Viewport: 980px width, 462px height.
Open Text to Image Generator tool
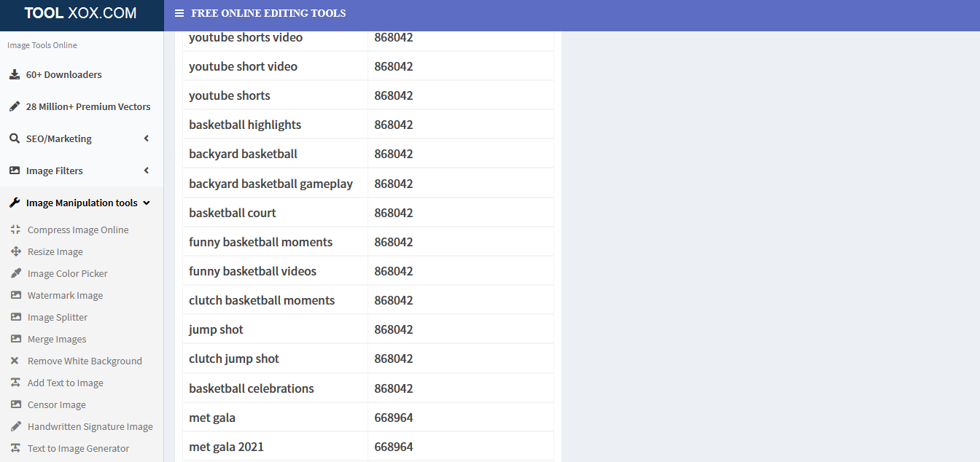tap(79, 448)
